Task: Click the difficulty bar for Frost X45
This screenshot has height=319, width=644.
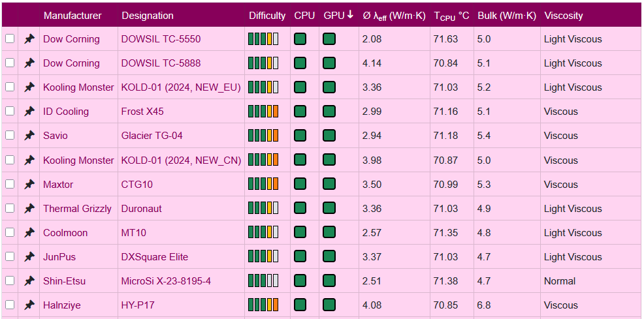Action: coord(263,112)
